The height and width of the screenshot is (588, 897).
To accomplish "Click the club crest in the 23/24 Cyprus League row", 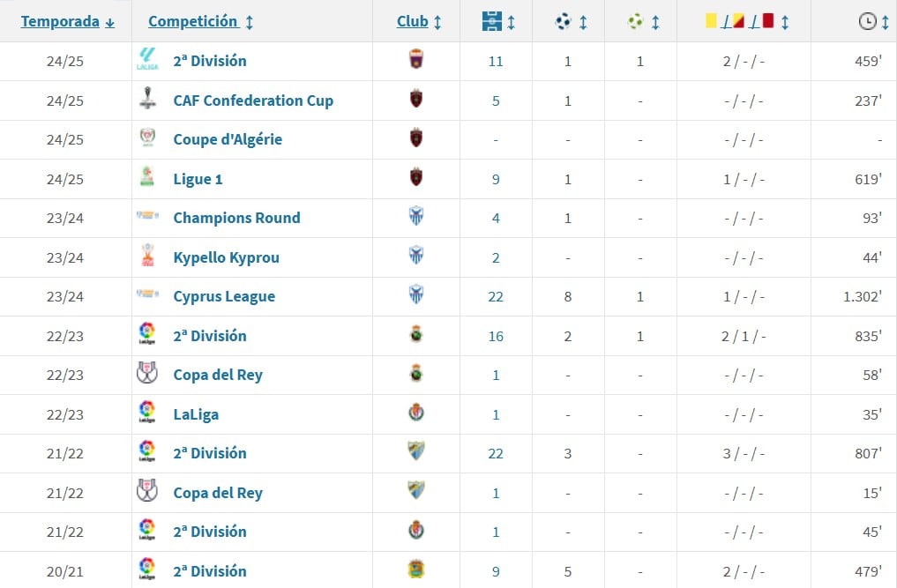I will 415,296.
